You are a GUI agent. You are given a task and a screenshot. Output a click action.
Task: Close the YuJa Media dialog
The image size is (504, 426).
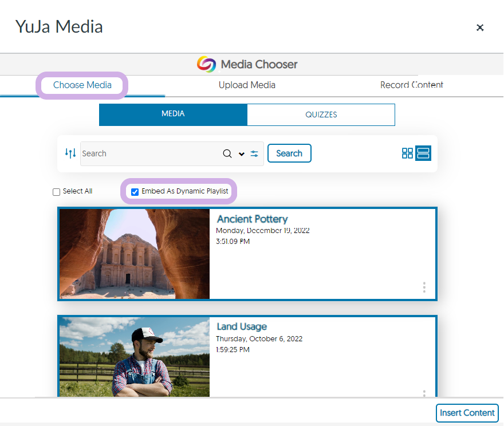click(480, 27)
